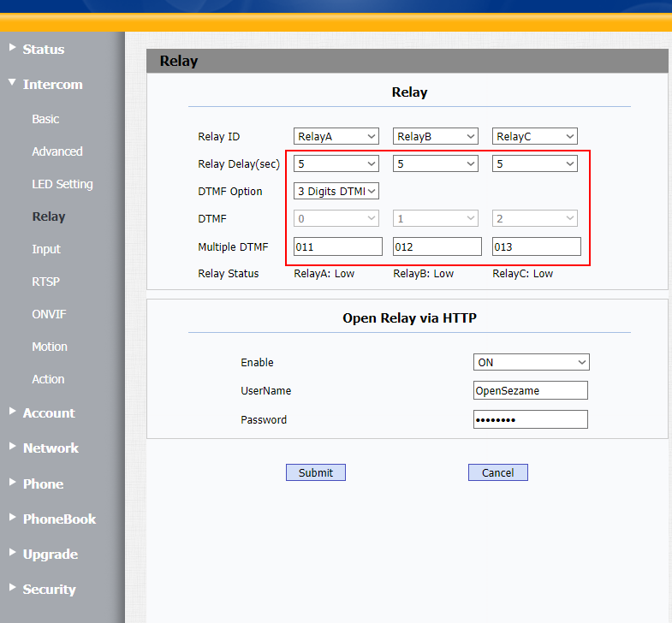Go to LED Setting page

(x=62, y=184)
